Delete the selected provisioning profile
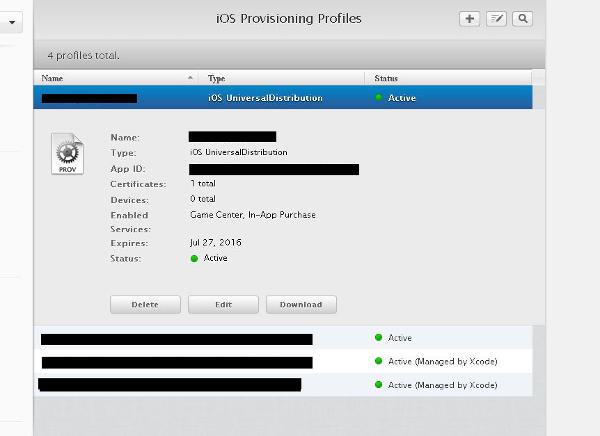Screen dimensions: 600x436 [145, 304]
